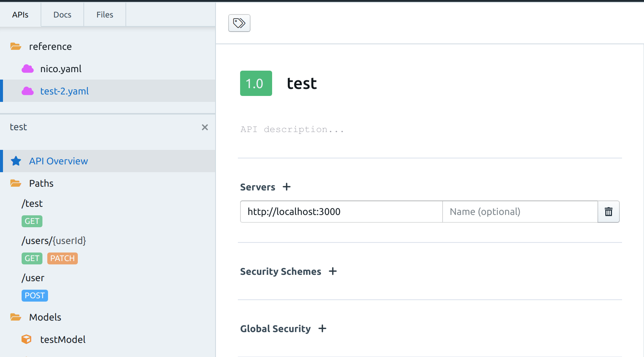Clear the search box using the X
Image resolution: width=644 pixels, height=357 pixels.
pos(205,127)
